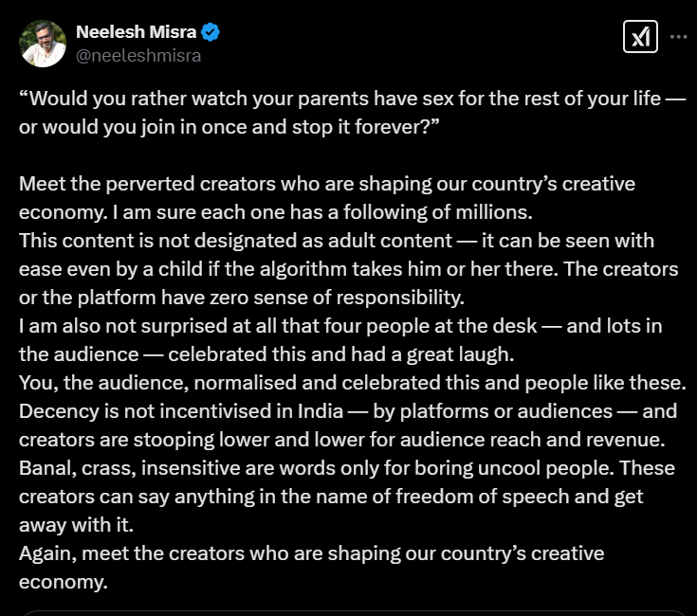Click the final "Again, meet the creators" line
The height and width of the screenshot is (616, 697).
click(x=311, y=553)
